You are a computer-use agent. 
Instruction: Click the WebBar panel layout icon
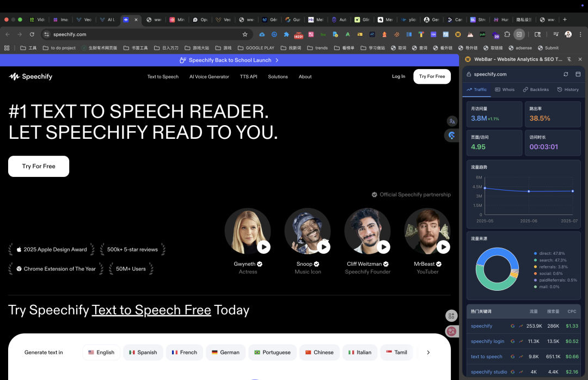click(x=578, y=74)
